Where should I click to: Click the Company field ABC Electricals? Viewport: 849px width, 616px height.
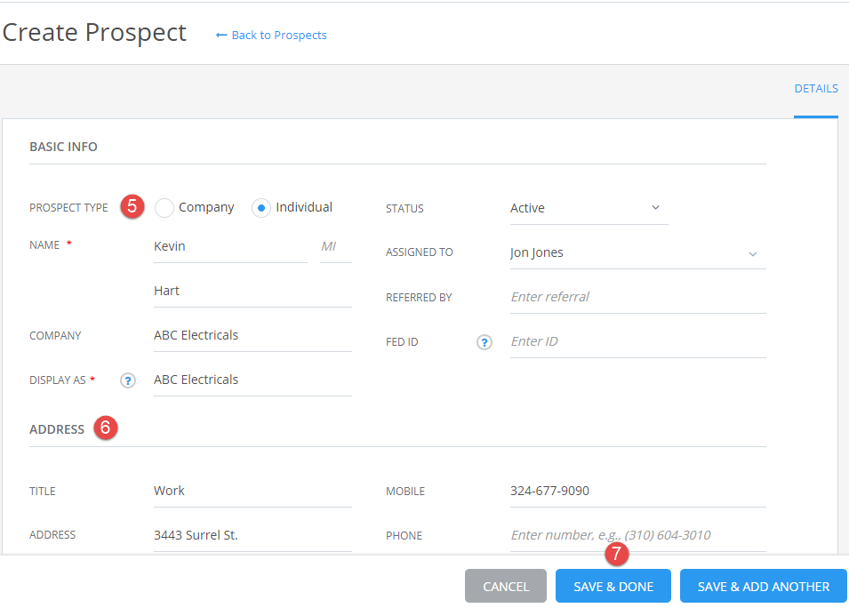252,336
